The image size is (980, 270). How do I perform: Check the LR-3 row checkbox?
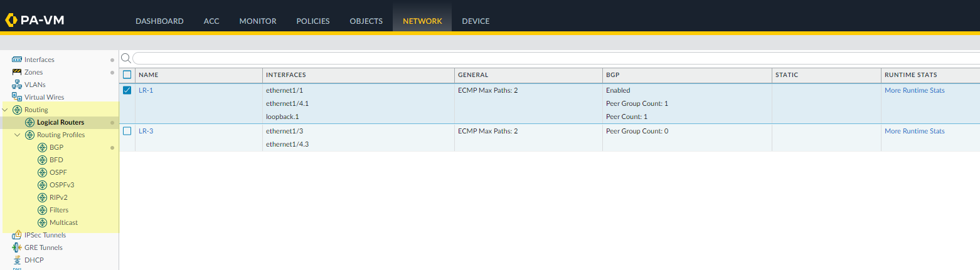click(x=127, y=131)
